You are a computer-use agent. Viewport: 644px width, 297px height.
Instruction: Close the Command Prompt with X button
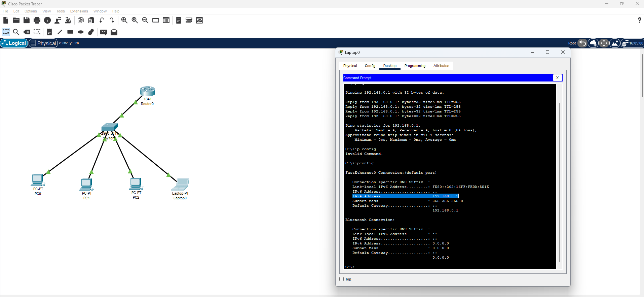(557, 78)
